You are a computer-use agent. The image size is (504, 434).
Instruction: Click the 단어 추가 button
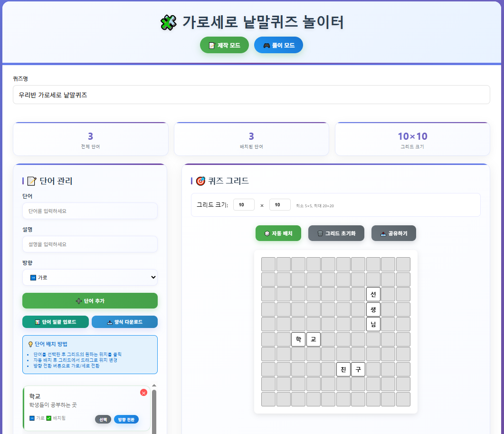90,300
